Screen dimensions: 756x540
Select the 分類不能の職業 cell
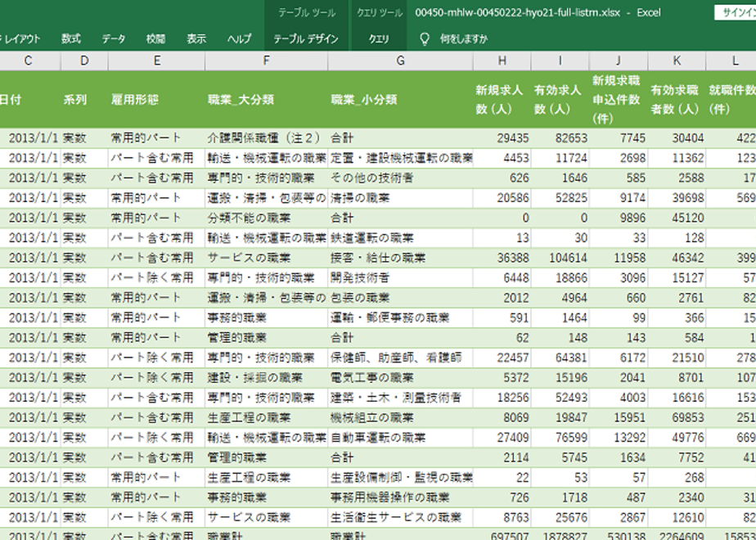(x=267, y=218)
